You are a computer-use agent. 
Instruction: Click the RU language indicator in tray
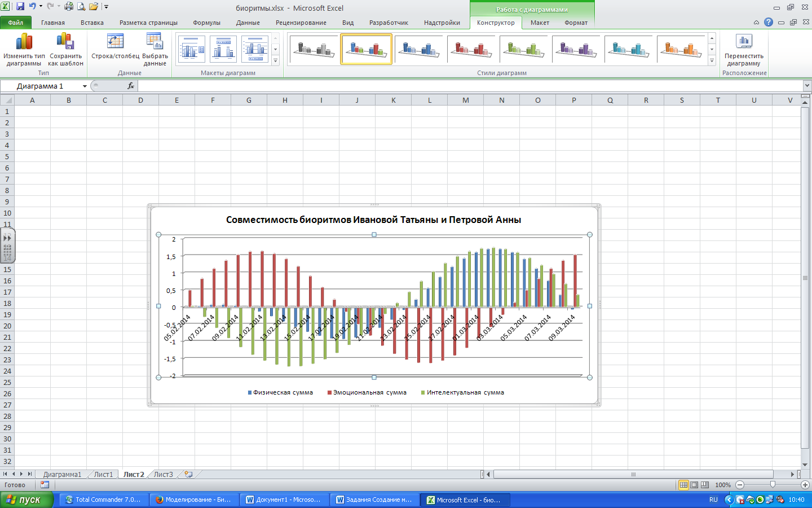[713, 500]
